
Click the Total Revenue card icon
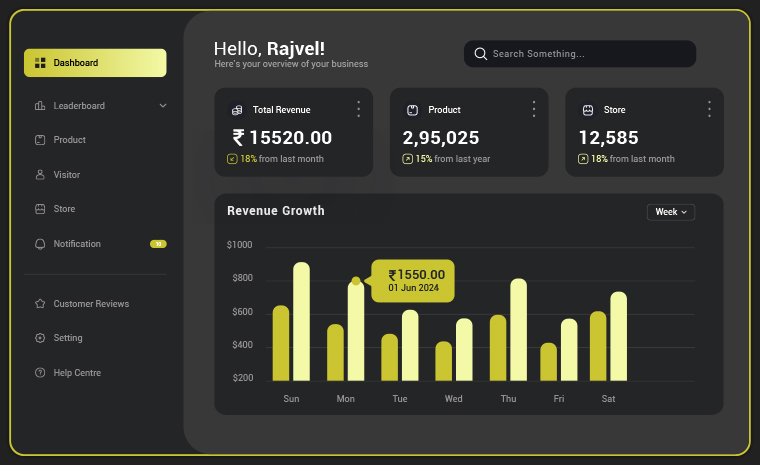click(x=236, y=110)
